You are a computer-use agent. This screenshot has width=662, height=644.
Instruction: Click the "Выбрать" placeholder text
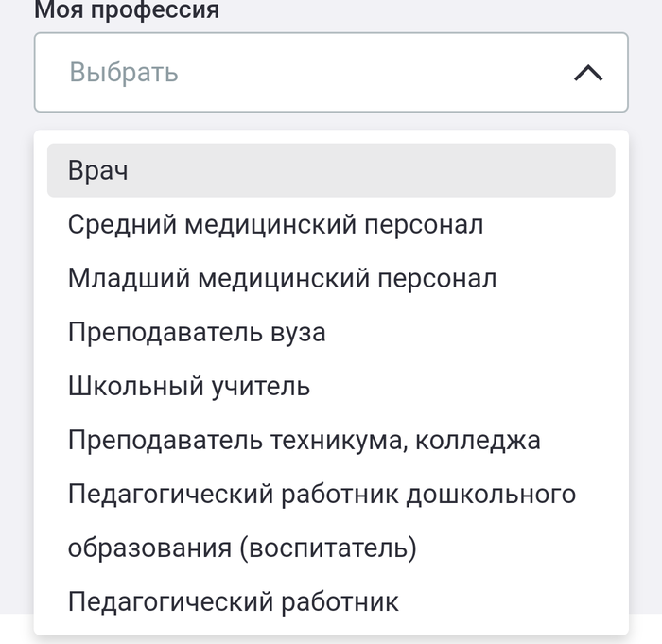[x=124, y=73]
